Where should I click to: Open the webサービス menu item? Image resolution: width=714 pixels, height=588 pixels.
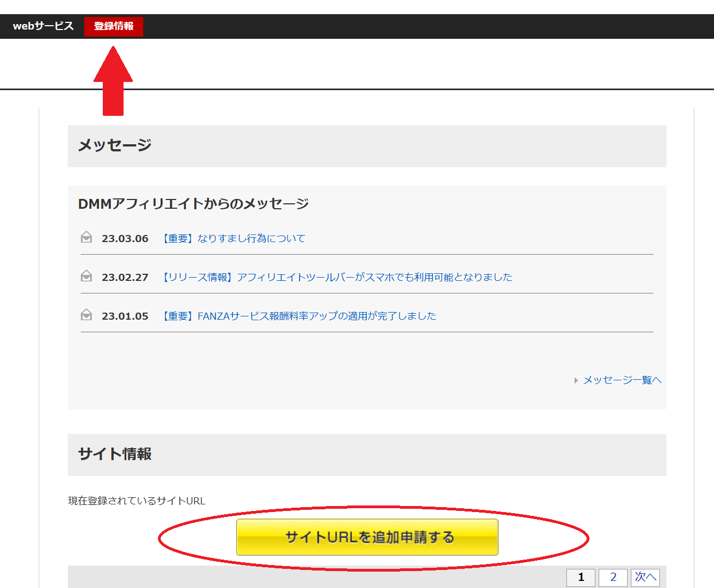click(x=43, y=26)
